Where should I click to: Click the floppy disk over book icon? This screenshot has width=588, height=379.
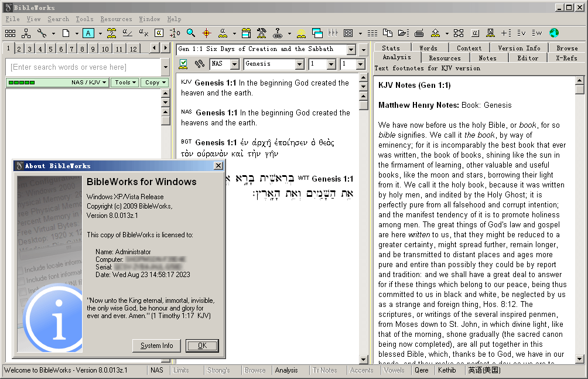tap(490, 33)
